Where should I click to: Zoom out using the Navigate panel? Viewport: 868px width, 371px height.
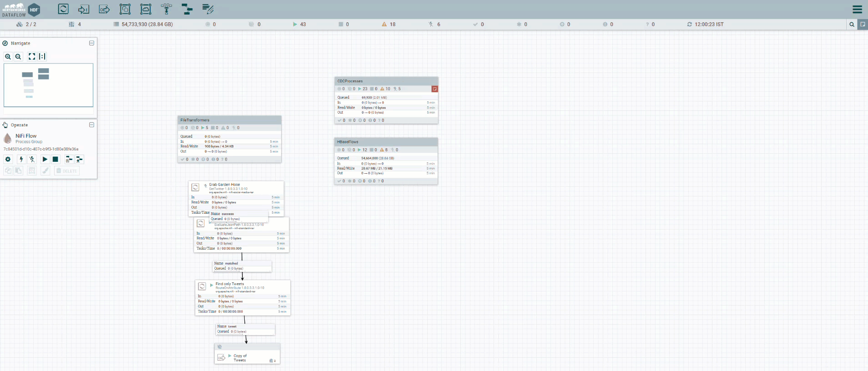click(x=18, y=56)
